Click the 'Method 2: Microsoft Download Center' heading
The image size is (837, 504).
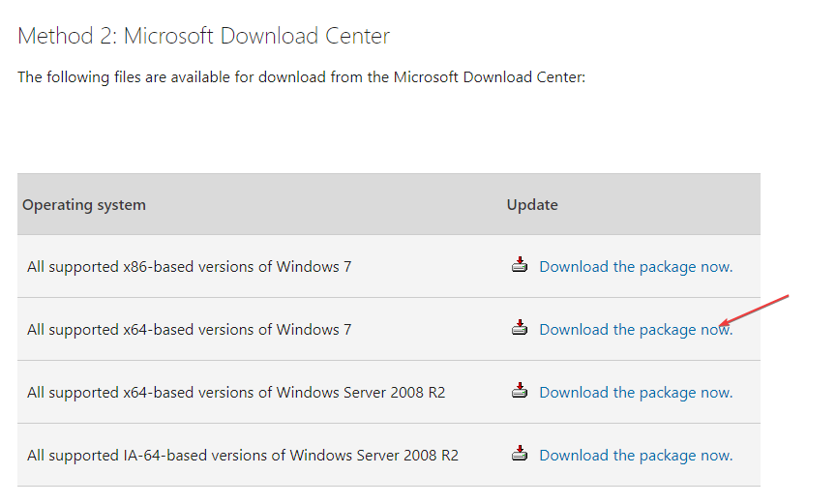tap(204, 37)
